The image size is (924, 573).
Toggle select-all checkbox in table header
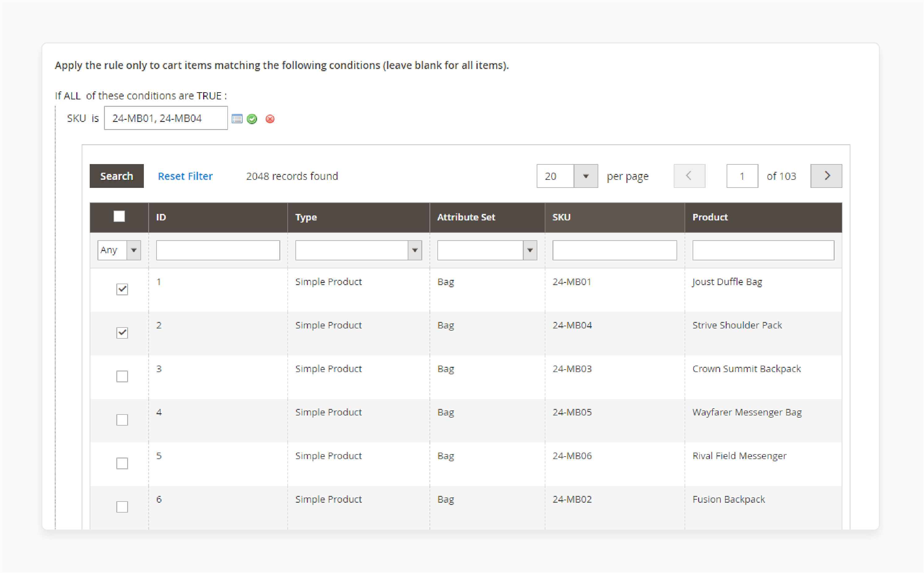pos(119,216)
